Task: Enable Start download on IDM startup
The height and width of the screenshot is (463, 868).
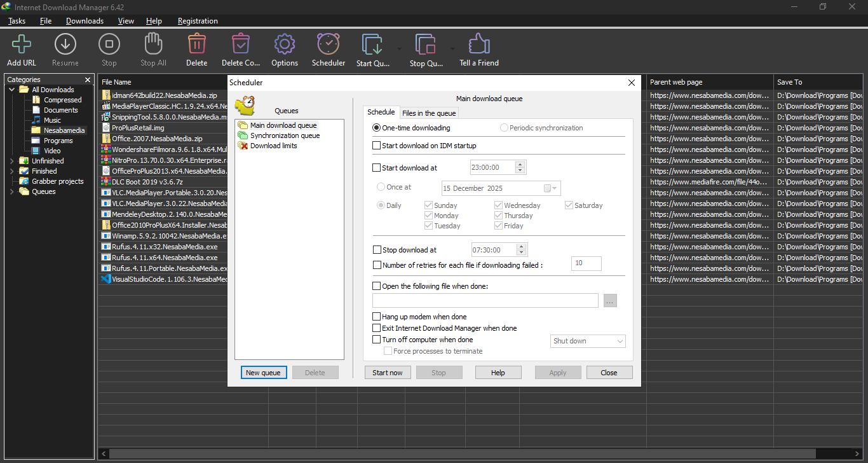Action: 377,146
